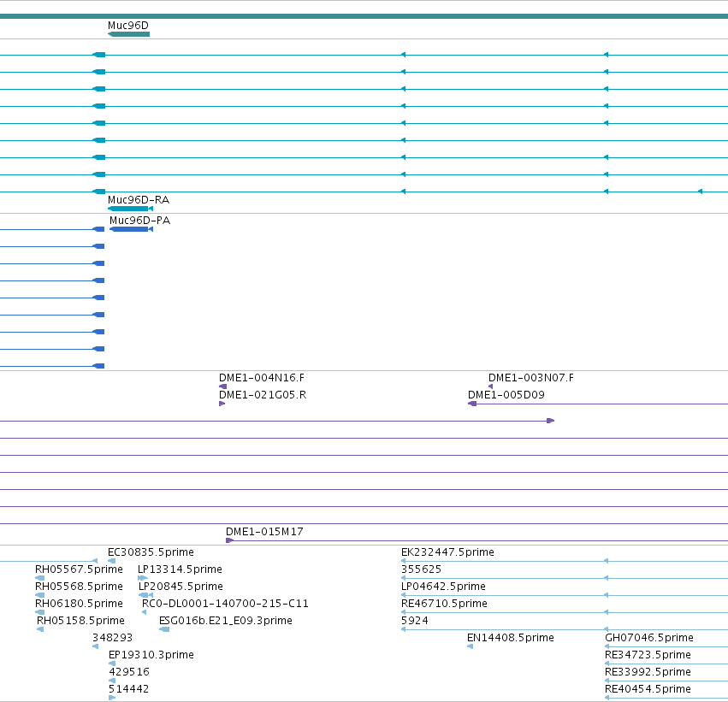The height and width of the screenshot is (702, 728).
Task: Select LP04642.5prime EST label
Action: coord(443,587)
